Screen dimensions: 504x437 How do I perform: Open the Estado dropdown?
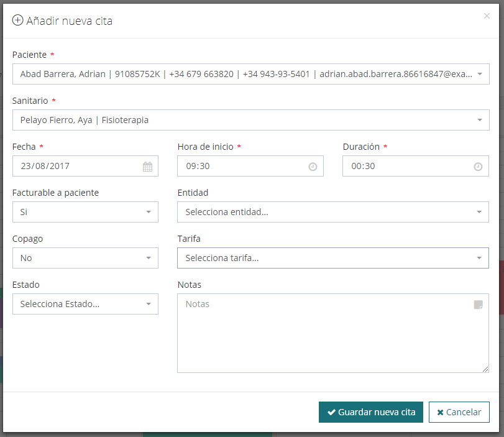85,304
